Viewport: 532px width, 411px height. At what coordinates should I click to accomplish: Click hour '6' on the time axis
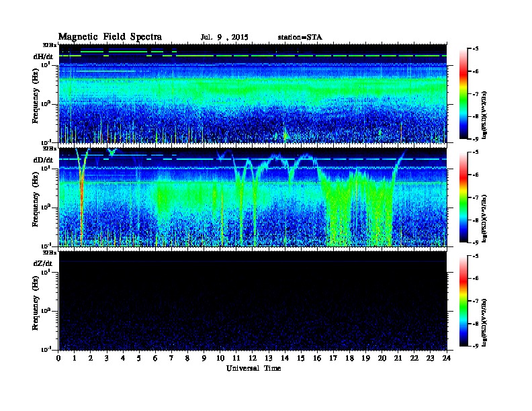coord(156,359)
